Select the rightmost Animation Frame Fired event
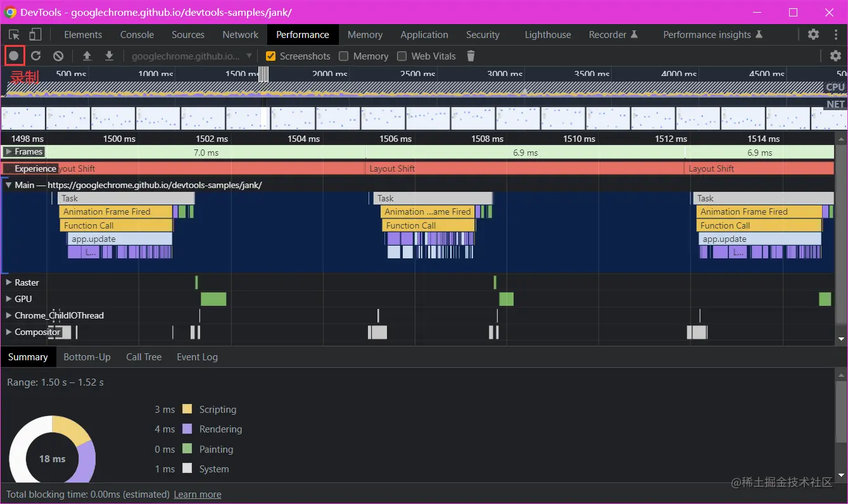Viewport: 848px width, 504px height. (759, 211)
